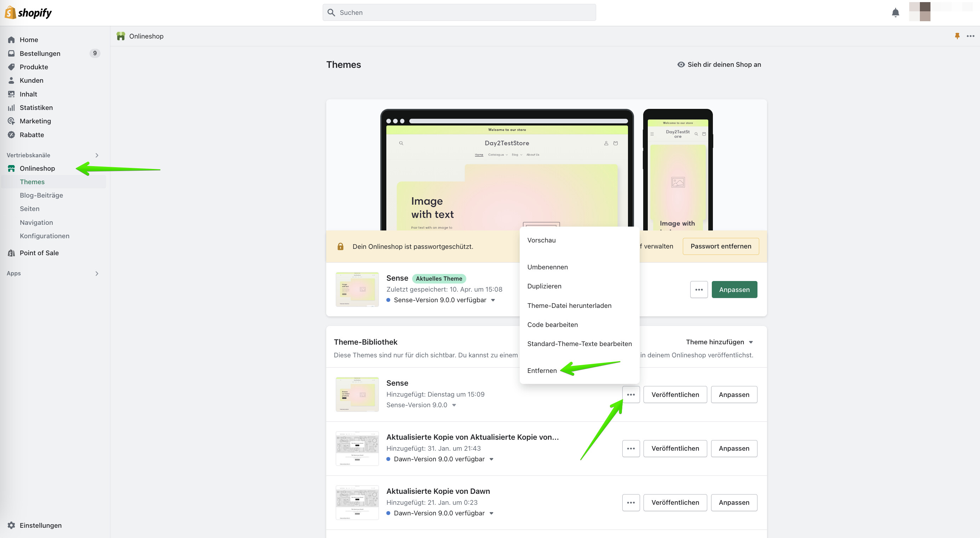Viewport: 980px width, 538px height.
Task: Expand the Apps section chevron
Action: [97, 273]
